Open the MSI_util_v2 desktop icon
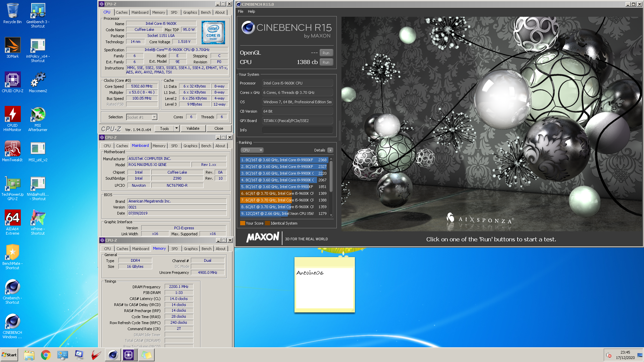 click(38, 151)
